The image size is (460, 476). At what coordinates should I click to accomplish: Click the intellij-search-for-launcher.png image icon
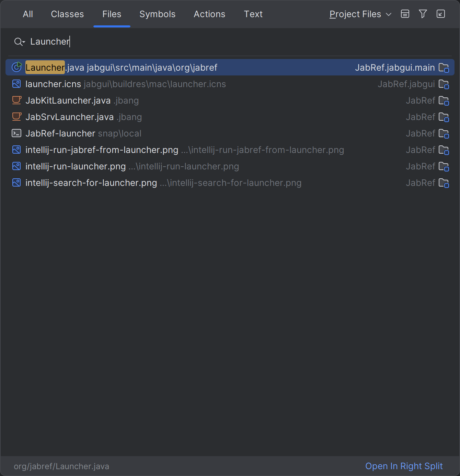point(16,182)
